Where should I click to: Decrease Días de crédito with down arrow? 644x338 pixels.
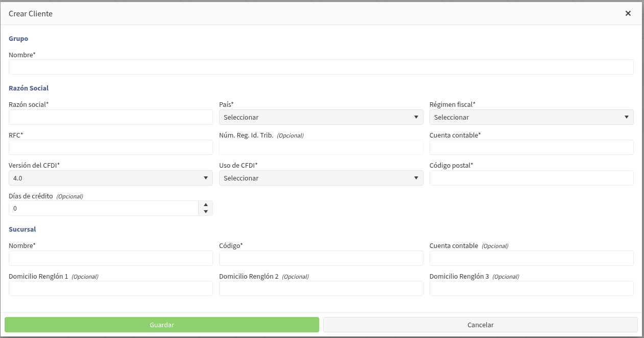206,212
